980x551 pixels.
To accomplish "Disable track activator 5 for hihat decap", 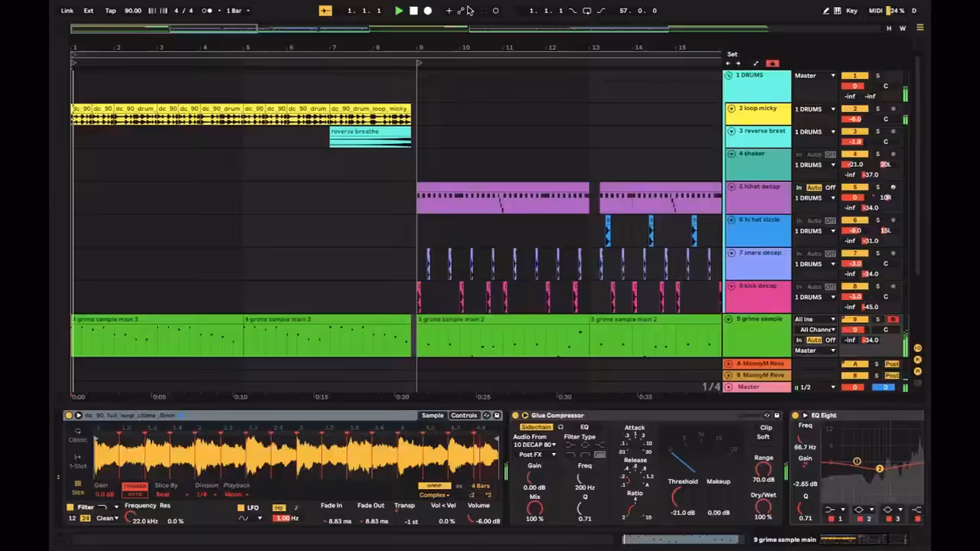I will (854, 187).
